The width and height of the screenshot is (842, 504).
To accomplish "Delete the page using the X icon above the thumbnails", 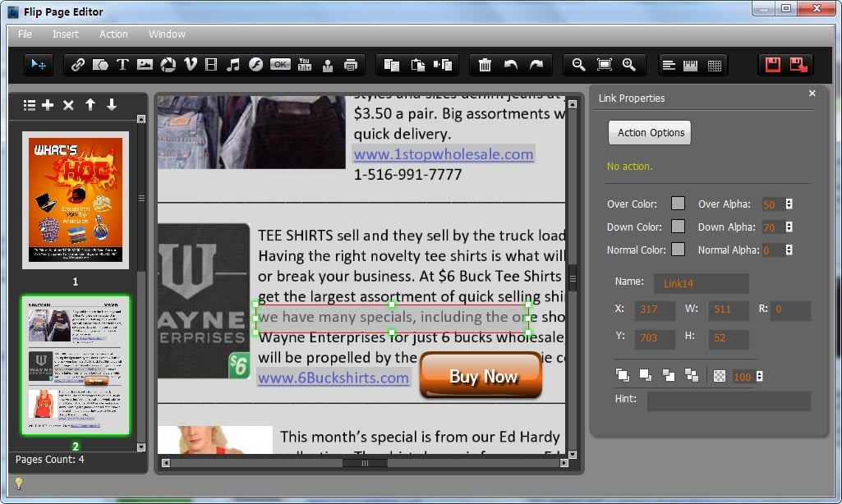I will coord(68,105).
